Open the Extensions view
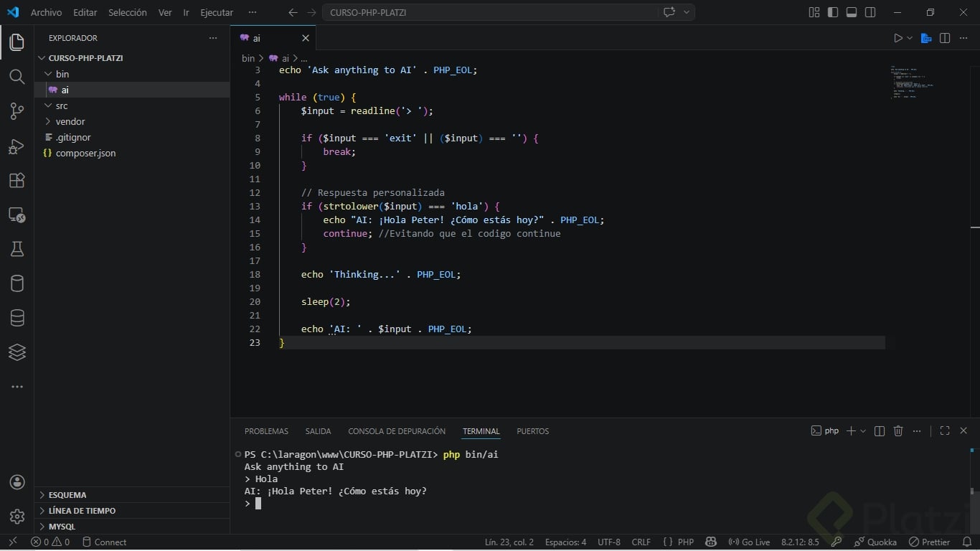 click(x=17, y=180)
